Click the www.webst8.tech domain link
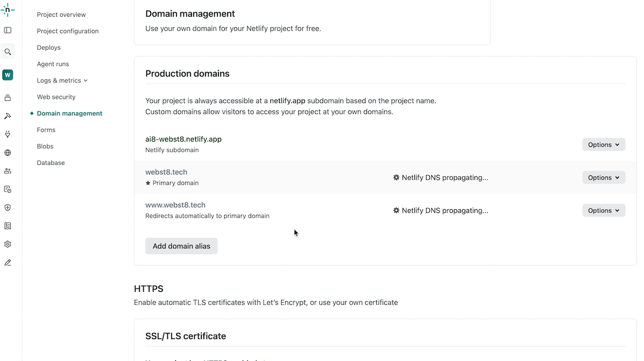This screenshot has width=644, height=361. (175, 205)
